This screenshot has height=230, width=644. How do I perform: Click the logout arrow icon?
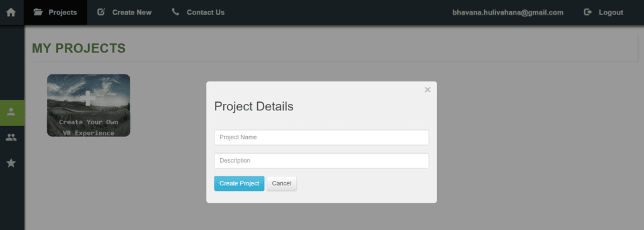[x=588, y=13]
